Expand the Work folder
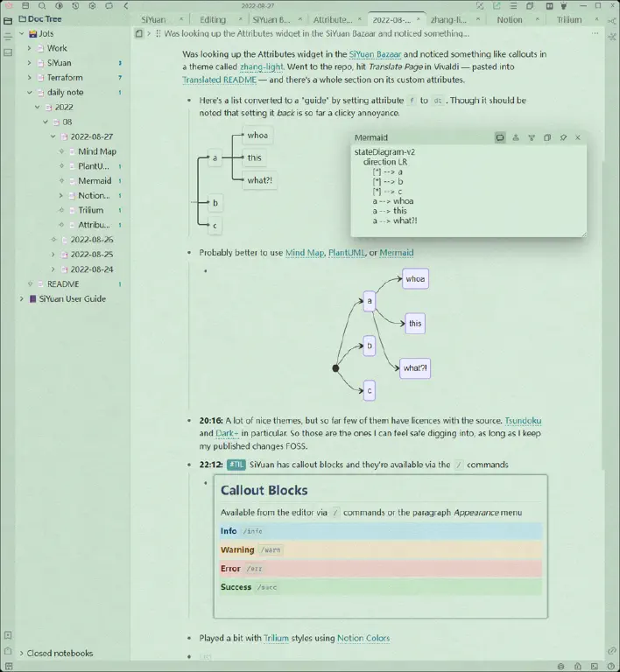 point(29,48)
